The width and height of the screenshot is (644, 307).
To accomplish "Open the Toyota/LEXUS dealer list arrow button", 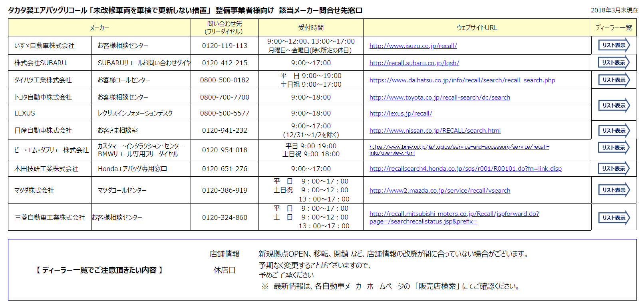I will click(x=614, y=106).
